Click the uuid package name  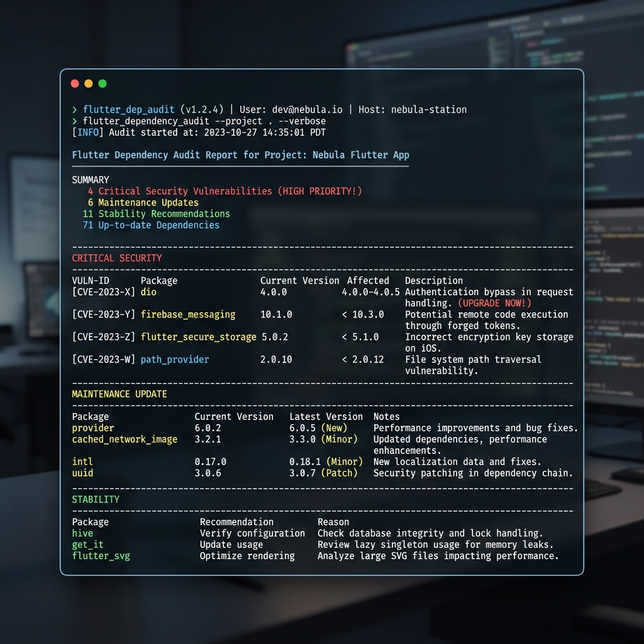click(82, 473)
